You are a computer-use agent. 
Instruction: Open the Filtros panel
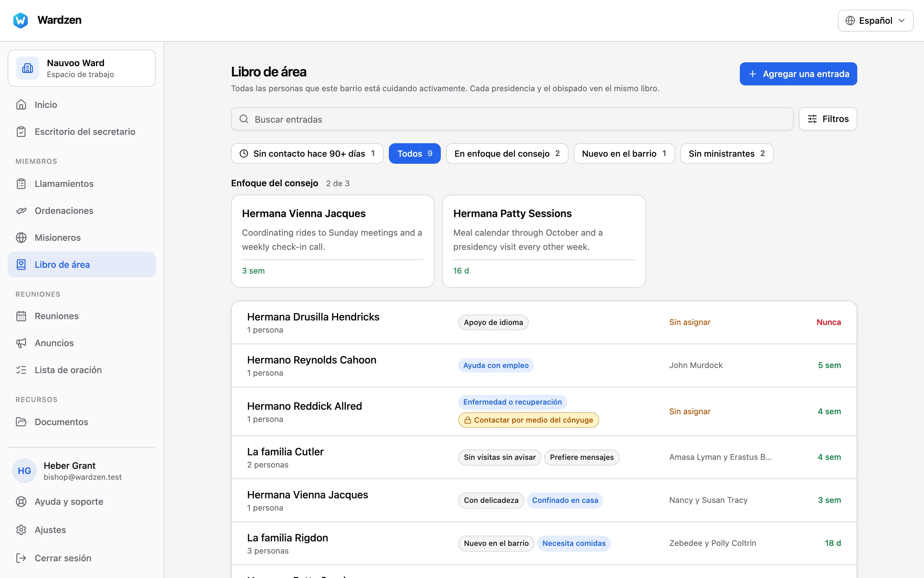tap(828, 119)
